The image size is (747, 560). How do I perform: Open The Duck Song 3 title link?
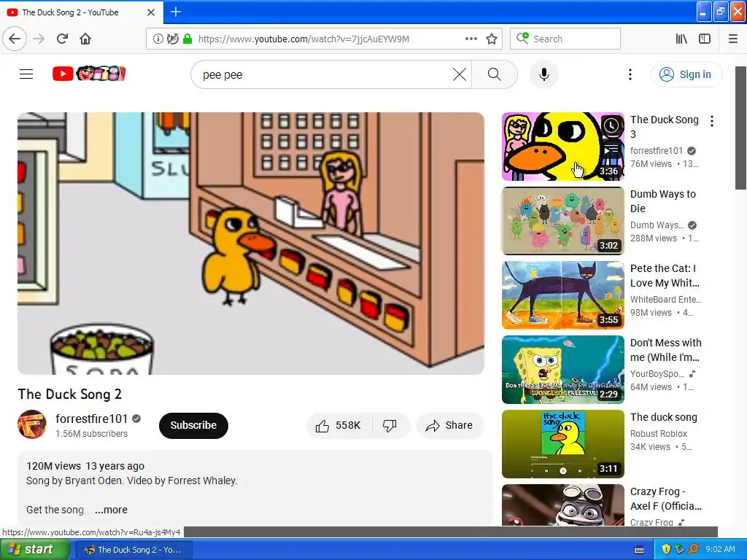[664, 127]
